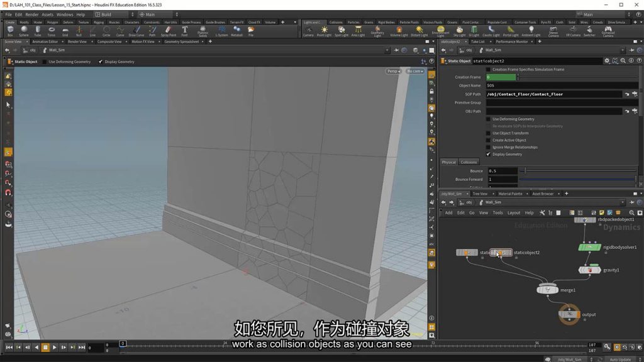
Task: Expand the parameter pane path dropdown
Action: [x=623, y=50]
